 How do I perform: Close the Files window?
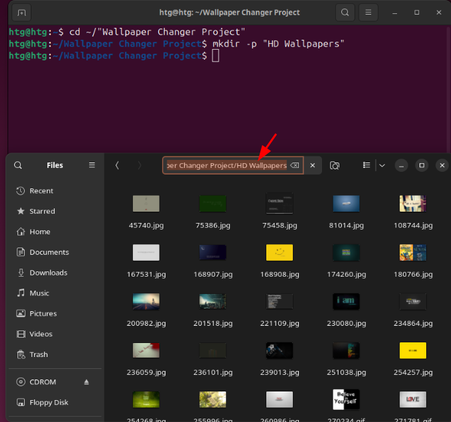442,165
